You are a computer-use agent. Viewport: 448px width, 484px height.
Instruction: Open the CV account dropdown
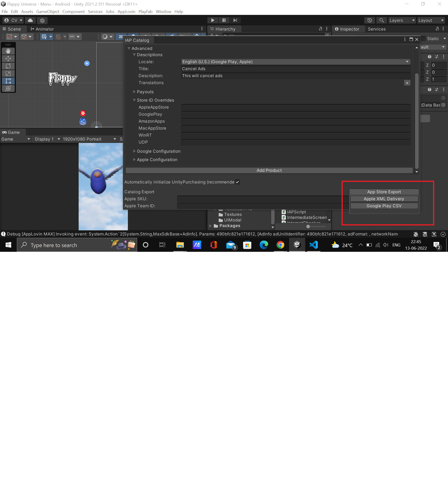(x=13, y=20)
